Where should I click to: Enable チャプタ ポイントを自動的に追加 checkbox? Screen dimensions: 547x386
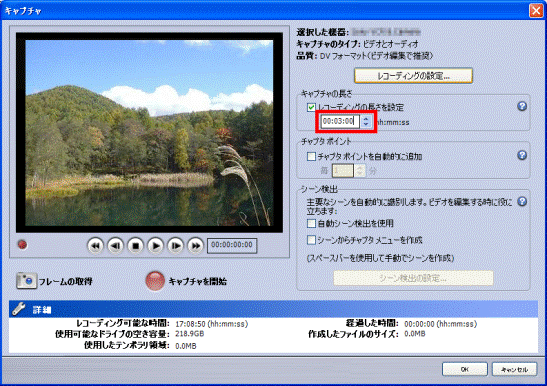(311, 156)
